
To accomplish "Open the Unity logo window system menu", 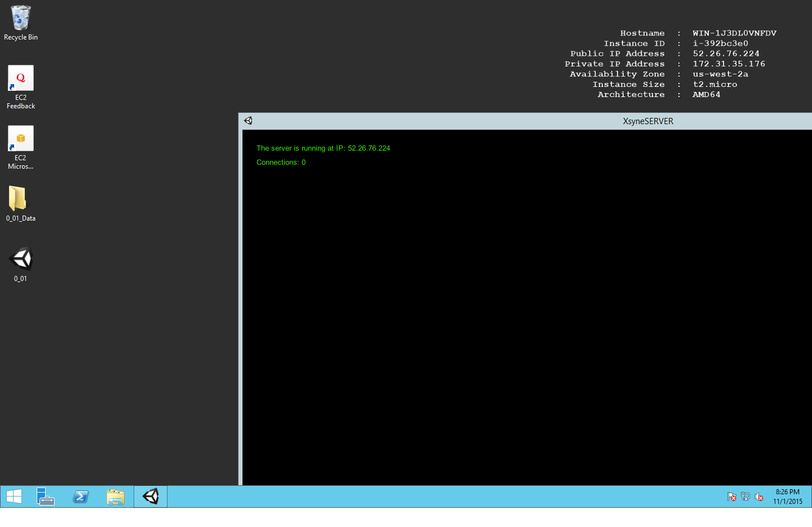I will 248,121.
